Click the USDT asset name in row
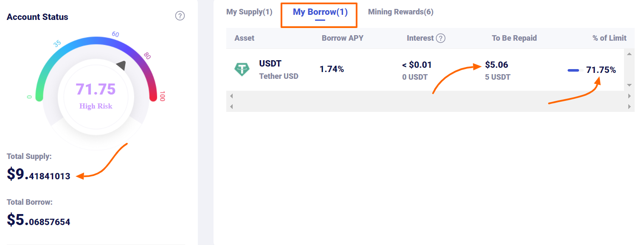This screenshot has height=245, width=644. pyautogui.click(x=270, y=64)
